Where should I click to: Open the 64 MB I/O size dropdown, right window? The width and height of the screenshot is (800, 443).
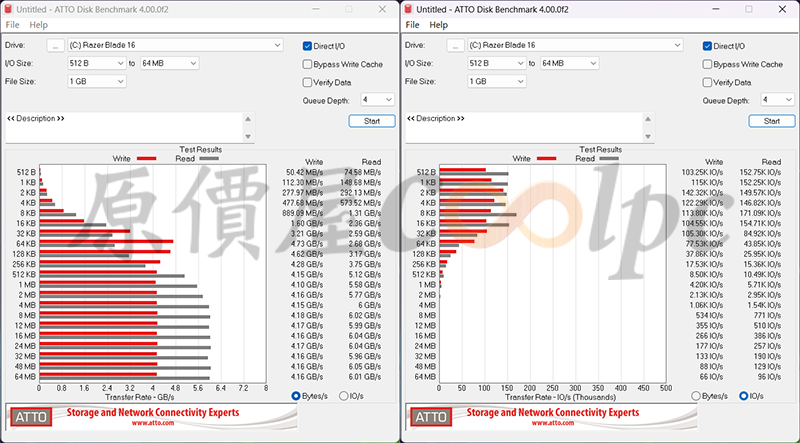tap(569, 63)
